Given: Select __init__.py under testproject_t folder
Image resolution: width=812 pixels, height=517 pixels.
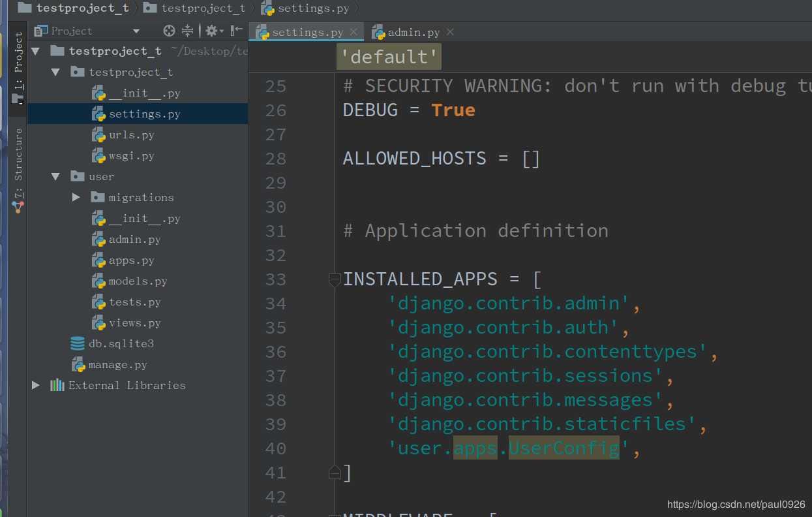Looking at the screenshot, I should (138, 93).
